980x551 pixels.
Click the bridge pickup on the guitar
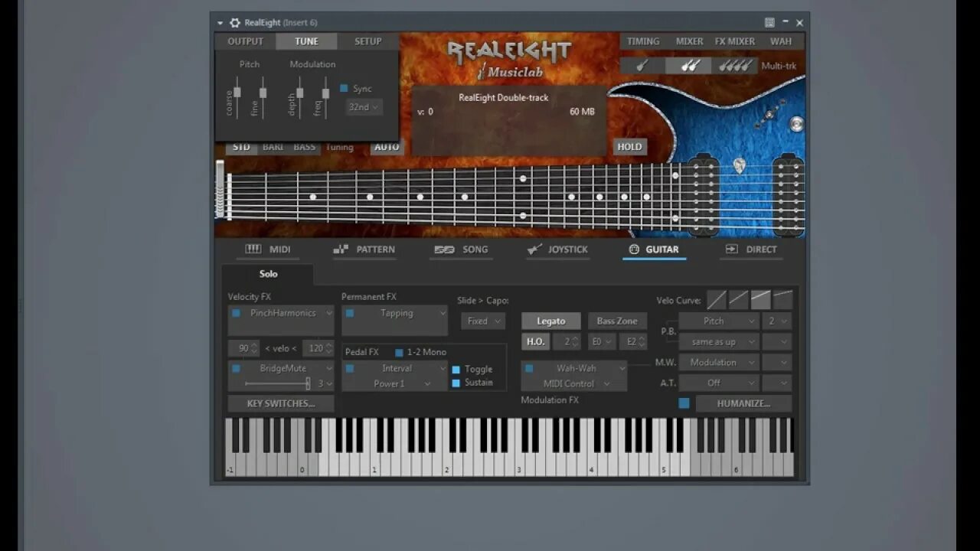coord(788,194)
